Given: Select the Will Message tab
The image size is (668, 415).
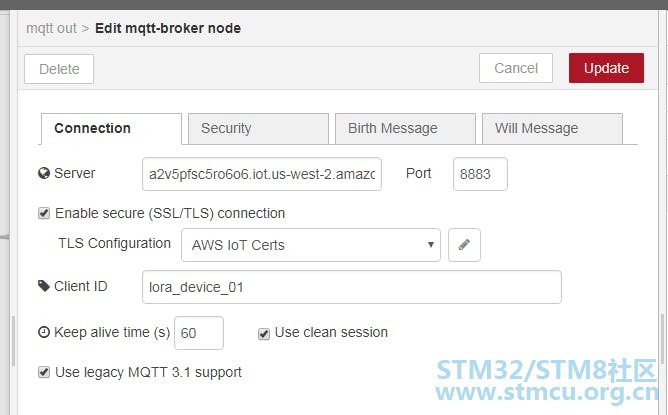Looking at the screenshot, I should click(552, 128).
